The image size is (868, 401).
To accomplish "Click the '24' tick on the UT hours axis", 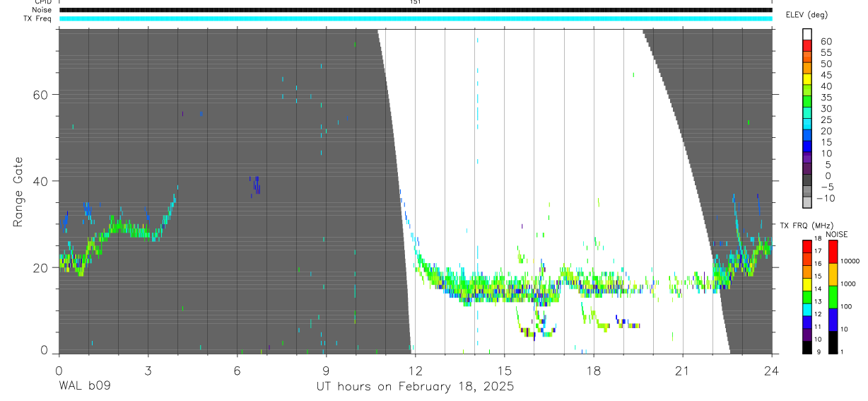I will [771, 371].
